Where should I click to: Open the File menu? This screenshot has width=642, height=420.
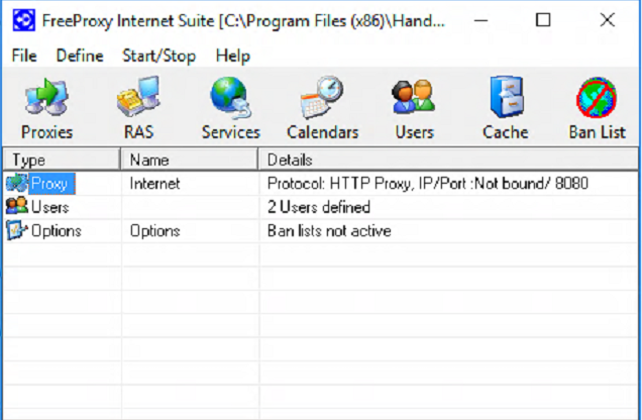(x=24, y=56)
